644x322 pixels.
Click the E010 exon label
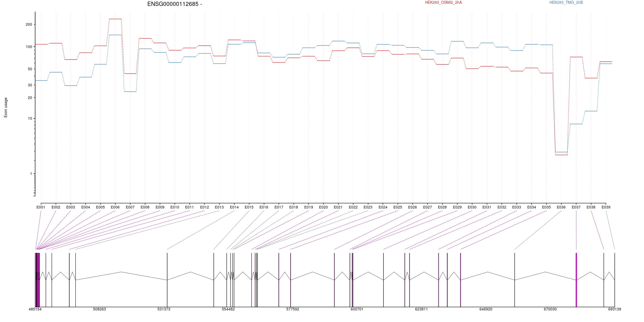coord(175,207)
